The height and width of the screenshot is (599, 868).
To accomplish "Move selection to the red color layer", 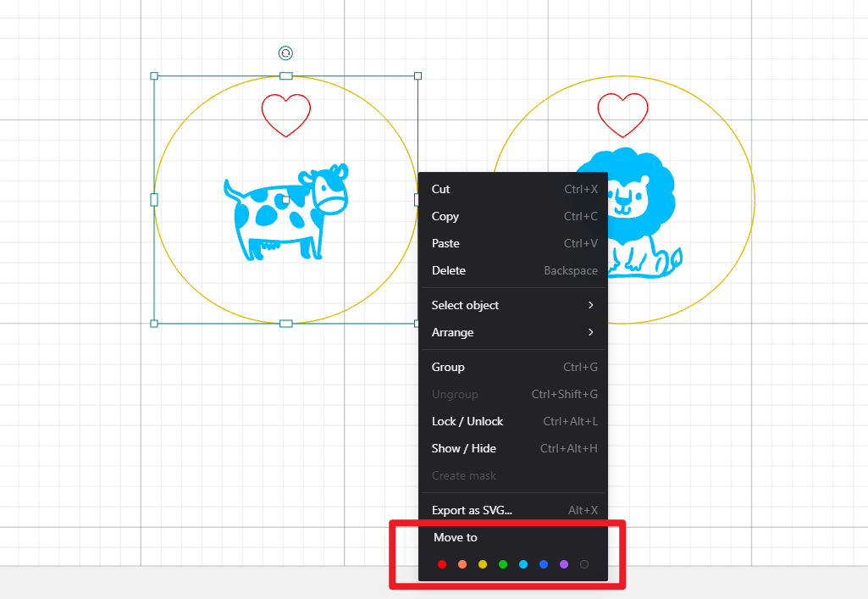I will [x=442, y=564].
